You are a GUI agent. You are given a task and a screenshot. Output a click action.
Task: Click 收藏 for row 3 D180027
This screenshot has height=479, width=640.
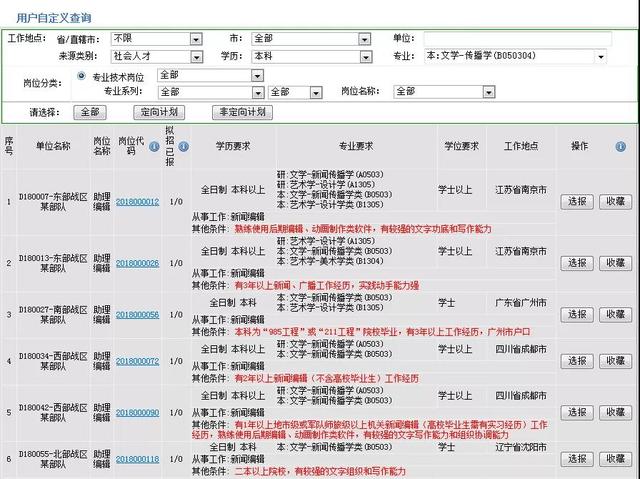click(x=616, y=315)
